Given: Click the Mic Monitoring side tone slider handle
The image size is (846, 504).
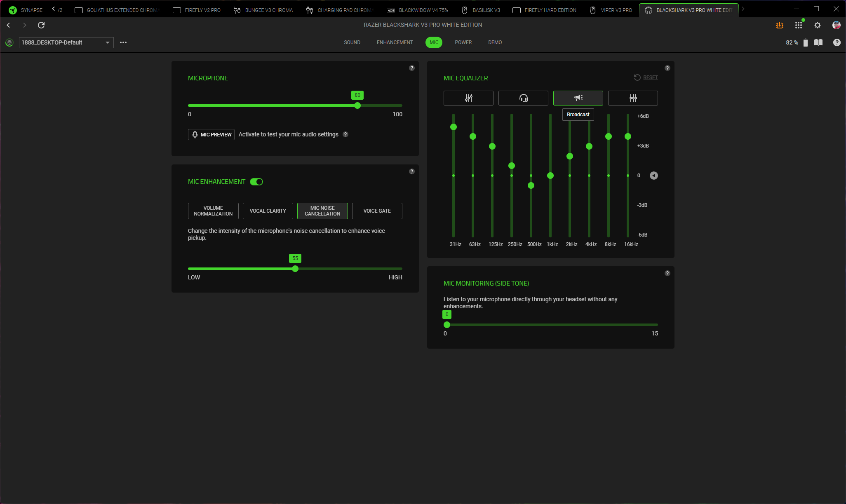Looking at the screenshot, I should pos(447,325).
